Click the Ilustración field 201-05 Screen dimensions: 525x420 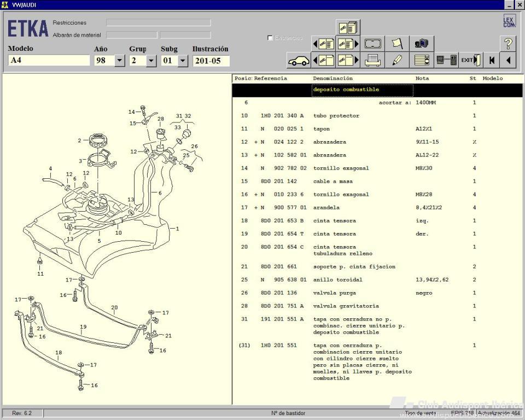point(211,61)
